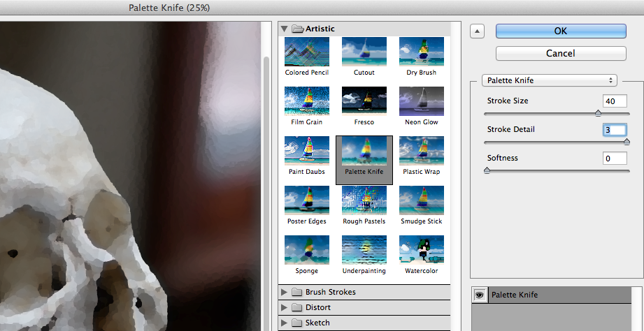Hide filter thumbnails with the arrow button
Screen dimensions: 644x331
point(477,31)
